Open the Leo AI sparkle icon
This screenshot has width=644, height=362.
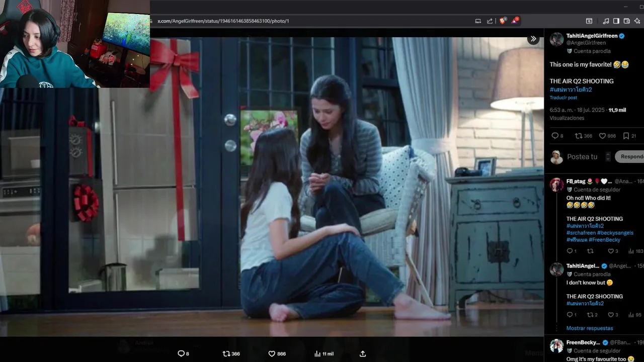(x=637, y=21)
